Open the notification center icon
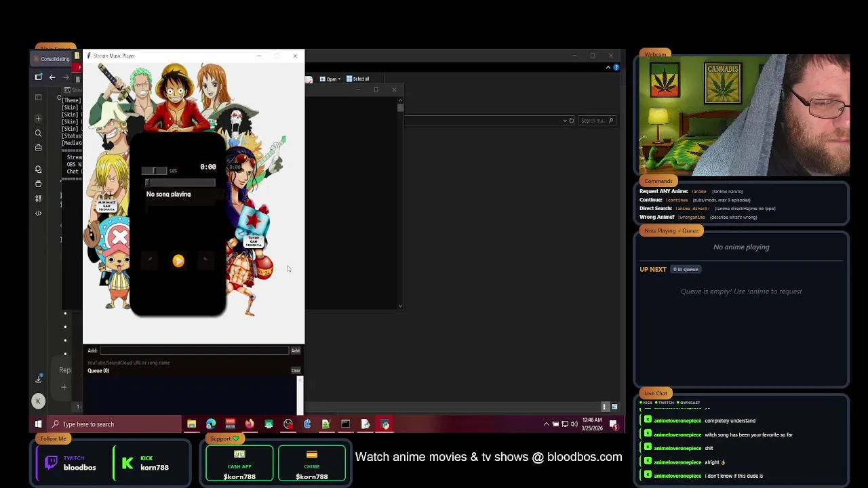The height and width of the screenshot is (488, 868). pyautogui.click(x=614, y=424)
